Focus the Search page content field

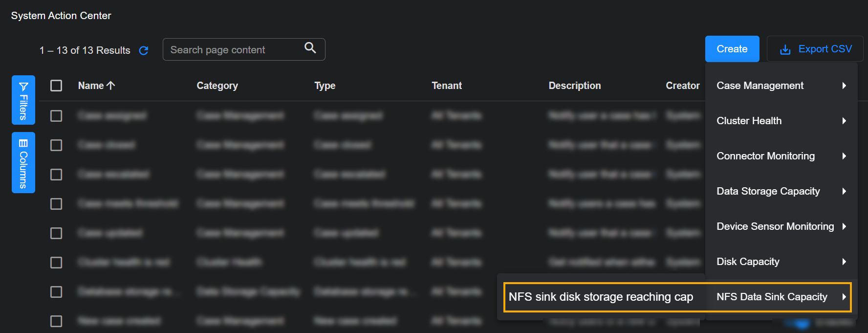(235, 50)
